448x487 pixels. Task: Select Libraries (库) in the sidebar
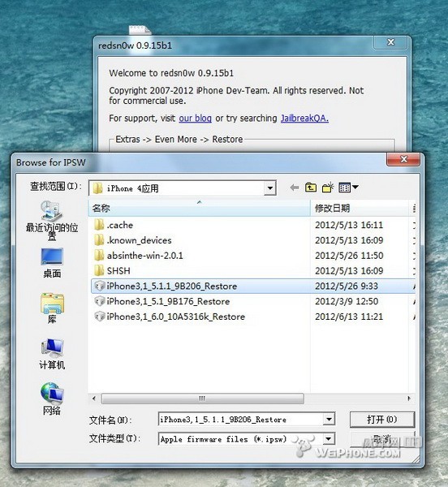tap(52, 308)
